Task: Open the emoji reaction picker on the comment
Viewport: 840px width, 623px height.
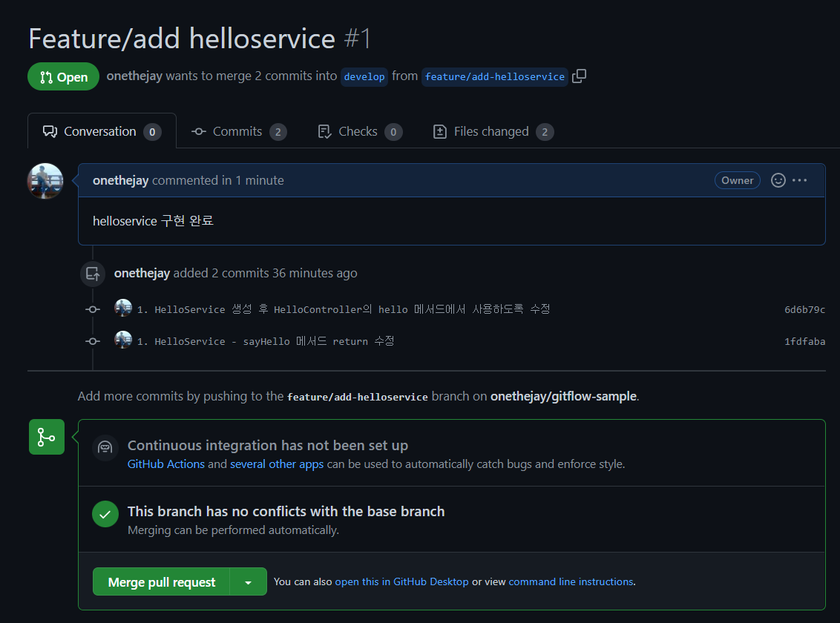Action: pyautogui.click(x=778, y=180)
